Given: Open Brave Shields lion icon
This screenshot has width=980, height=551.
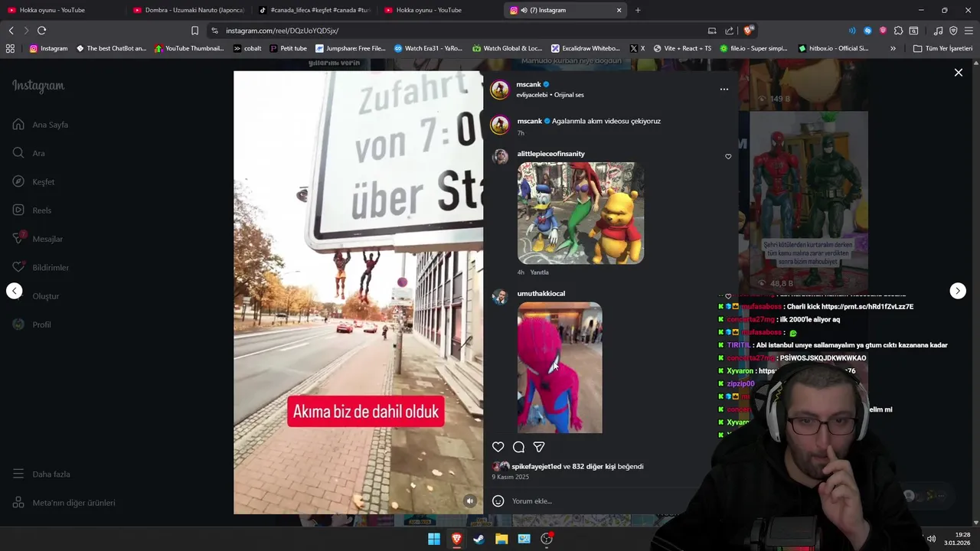Looking at the screenshot, I should 748,31.
